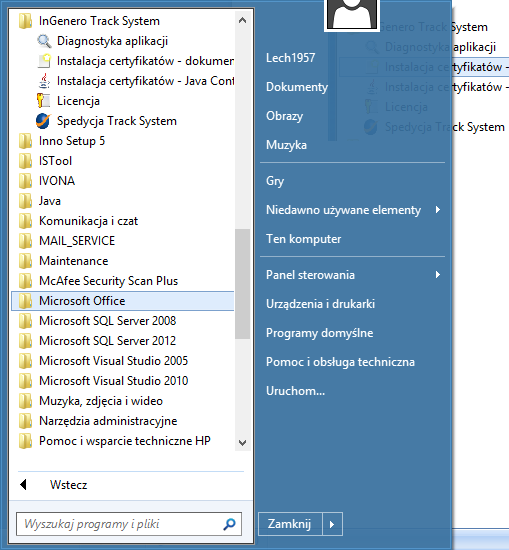The height and width of the screenshot is (550, 509).
Task: Click the Microsoft Office folder icon
Action: click(x=25, y=301)
